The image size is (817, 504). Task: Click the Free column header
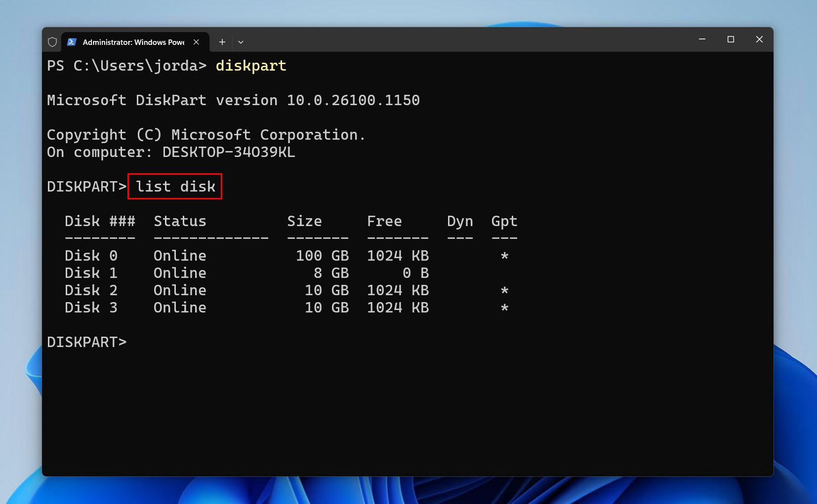384,221
